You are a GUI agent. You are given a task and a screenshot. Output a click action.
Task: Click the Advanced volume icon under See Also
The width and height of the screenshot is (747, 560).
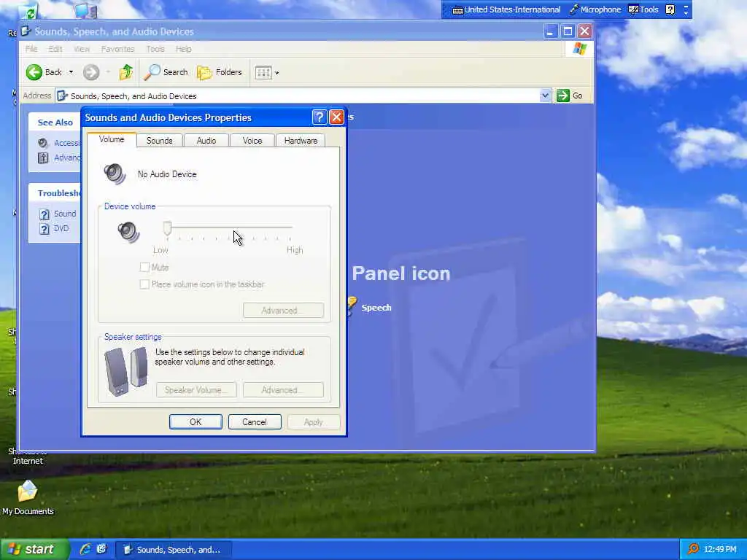(x=43, y=157)
